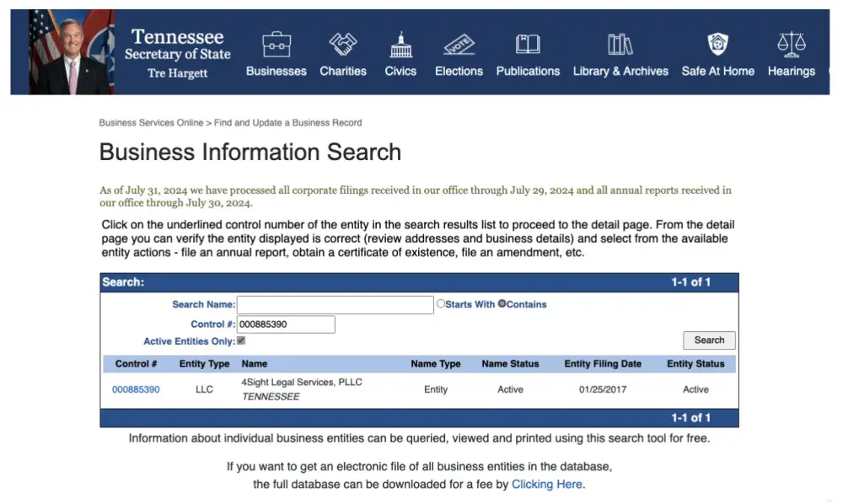Click the Elections vote icon

(x=459, y=44)
